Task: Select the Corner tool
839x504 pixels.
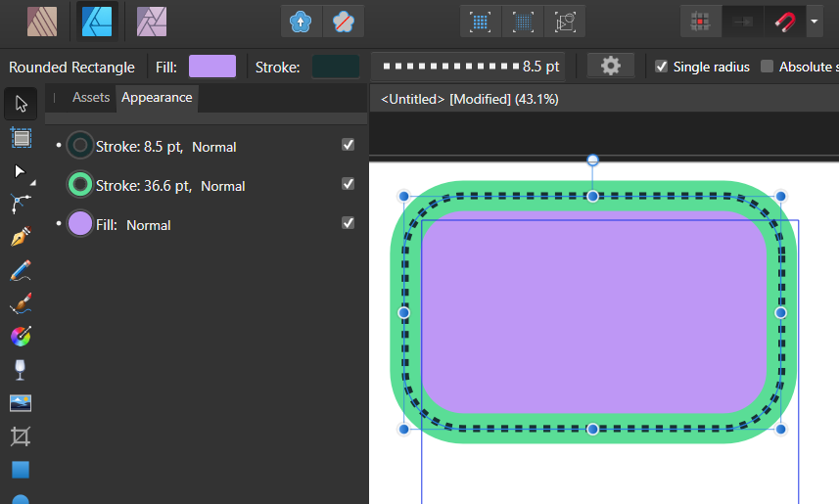Action: [x=21, y=204]
